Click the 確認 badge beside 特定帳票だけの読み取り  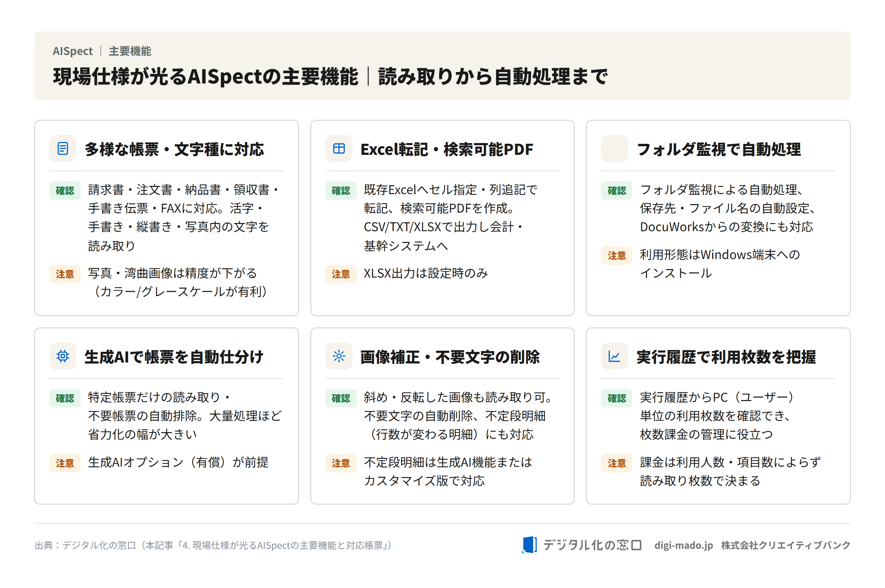point(65,398)
